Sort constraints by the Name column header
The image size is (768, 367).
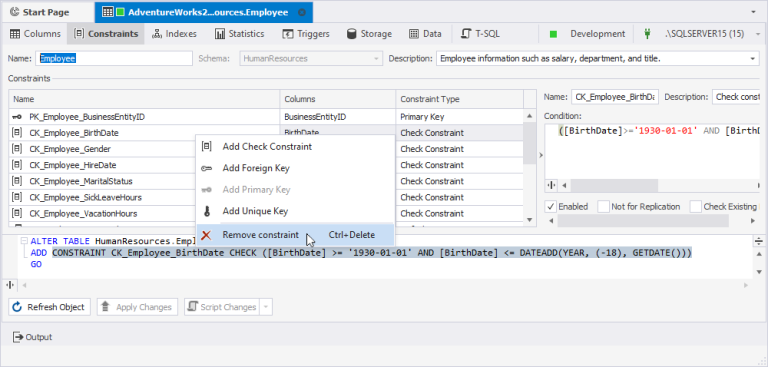pos(144,99)
